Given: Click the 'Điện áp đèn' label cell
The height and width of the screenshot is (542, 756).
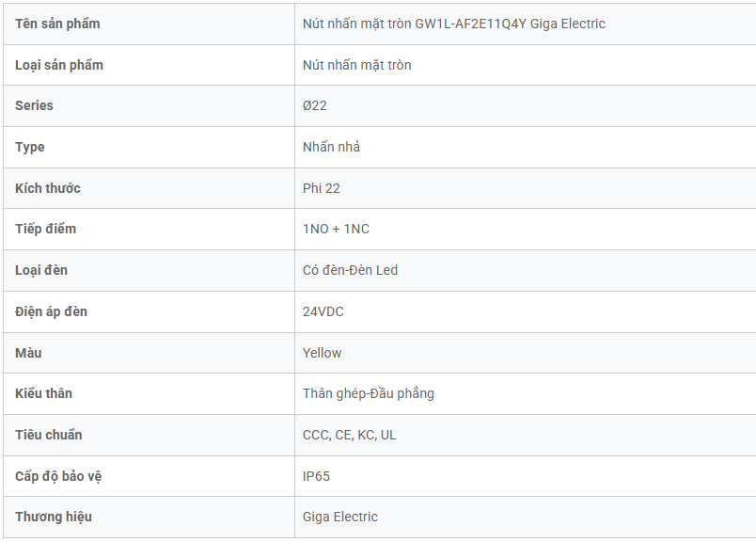Looking at the screenshot, I should (x=51, y=311).
